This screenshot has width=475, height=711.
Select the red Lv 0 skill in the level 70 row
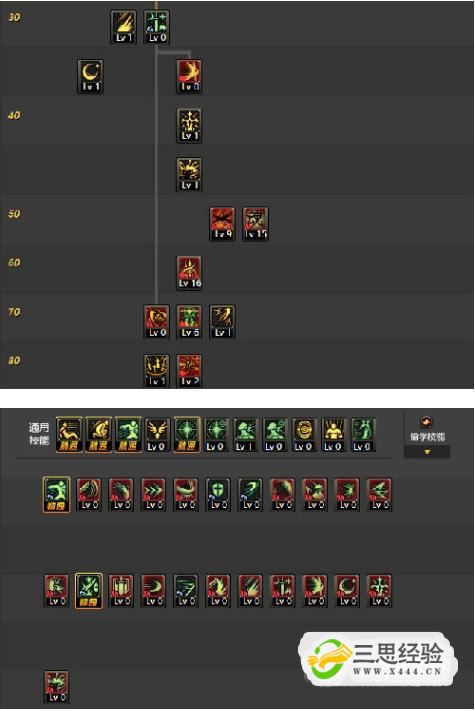157,322
